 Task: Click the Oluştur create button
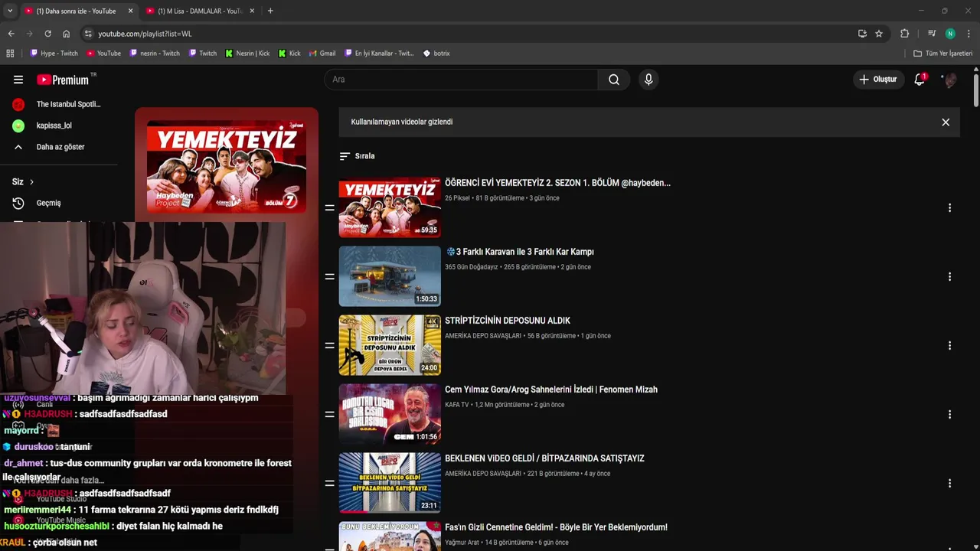(877, 80)
